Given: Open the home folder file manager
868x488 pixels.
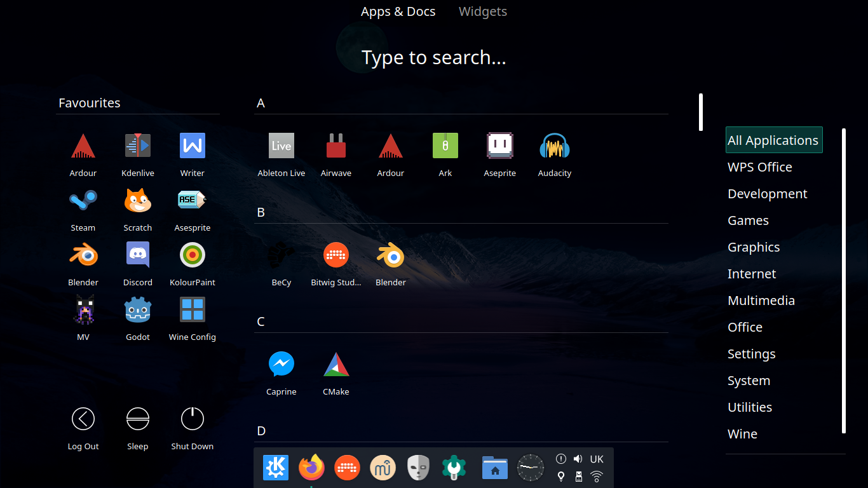Looking at the screenshot, I should tap(495, 468).
